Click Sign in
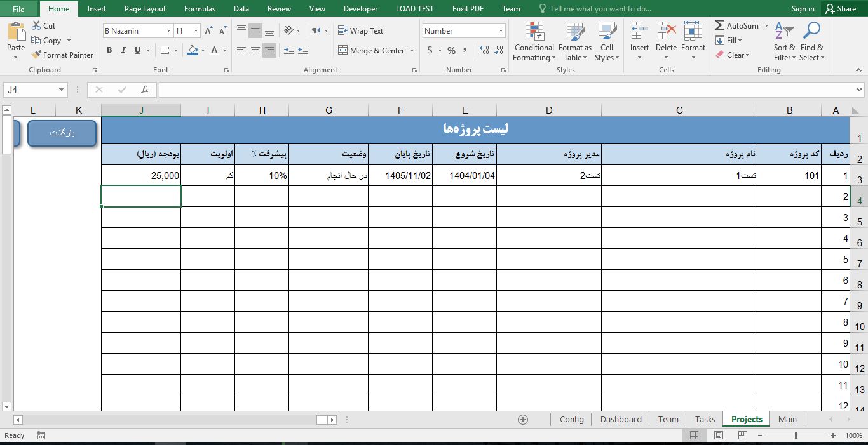 click(803, 9)
